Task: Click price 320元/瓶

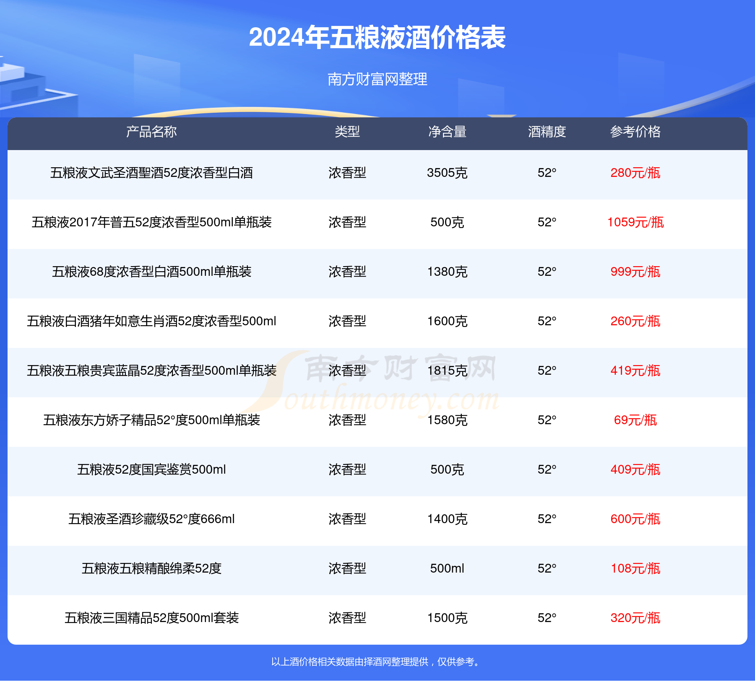Action: (635, 618)
